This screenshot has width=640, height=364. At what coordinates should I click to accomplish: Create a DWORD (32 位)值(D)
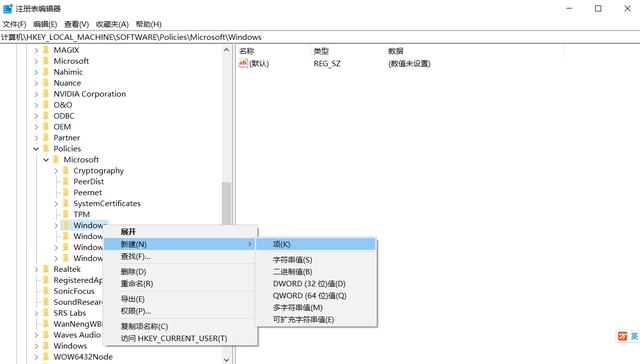coord(316,284)
